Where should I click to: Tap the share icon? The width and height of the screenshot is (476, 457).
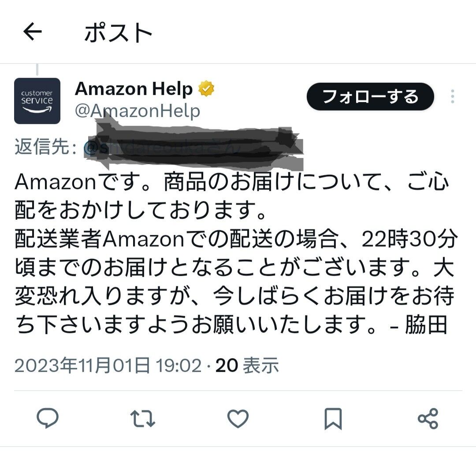pyautogui.click(x=428, y=419)
